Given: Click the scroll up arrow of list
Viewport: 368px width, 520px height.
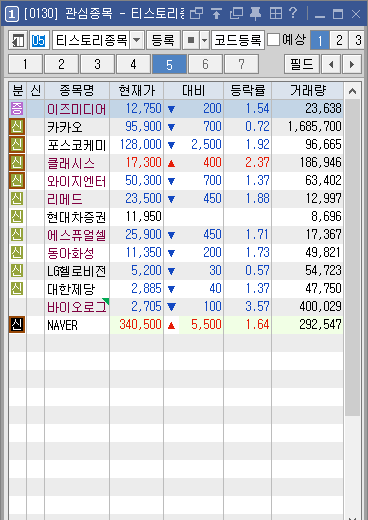Looking at the screenshot, I should [352, 91].
